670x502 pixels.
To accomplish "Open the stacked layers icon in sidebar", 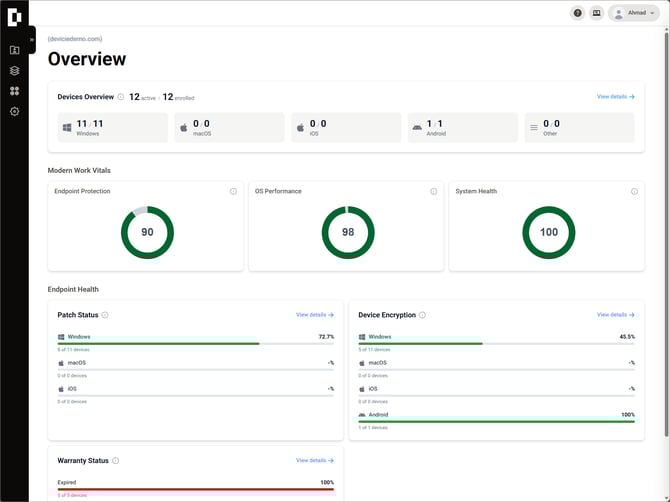I will point(15,70).
